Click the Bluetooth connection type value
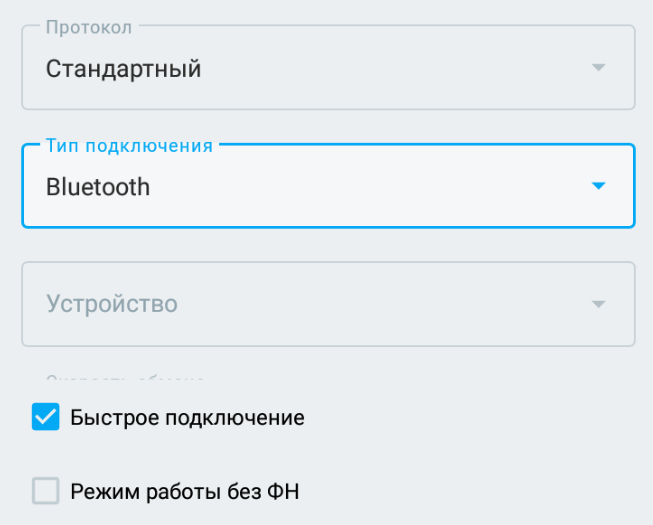This screenshot has height=525, width=653. tap(98, 187)
